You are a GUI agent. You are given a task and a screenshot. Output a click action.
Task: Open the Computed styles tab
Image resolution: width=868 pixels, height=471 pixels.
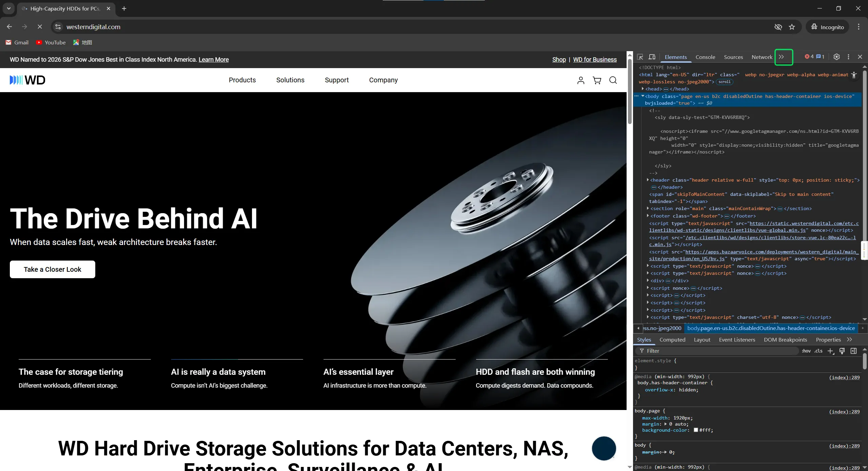tap(672, 340)
